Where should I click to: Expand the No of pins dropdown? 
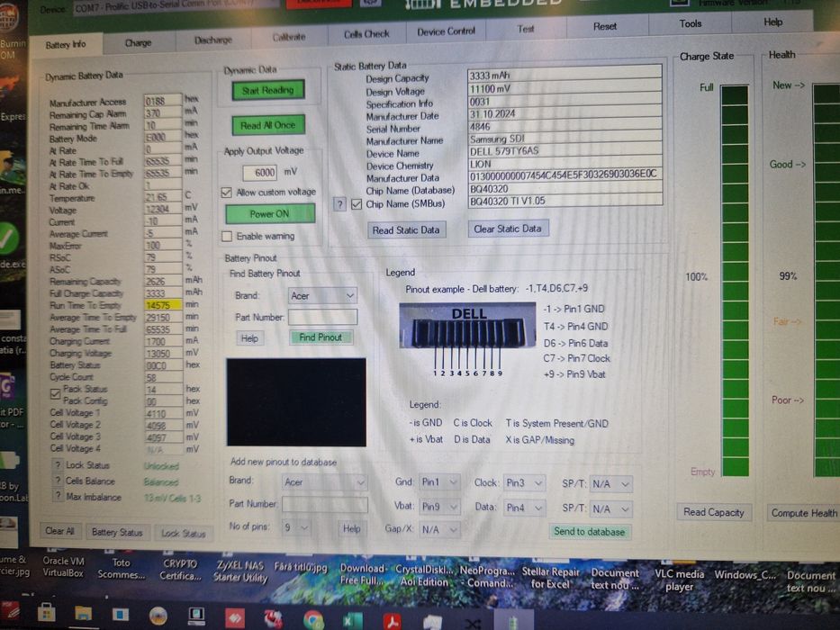click(296, 527)
